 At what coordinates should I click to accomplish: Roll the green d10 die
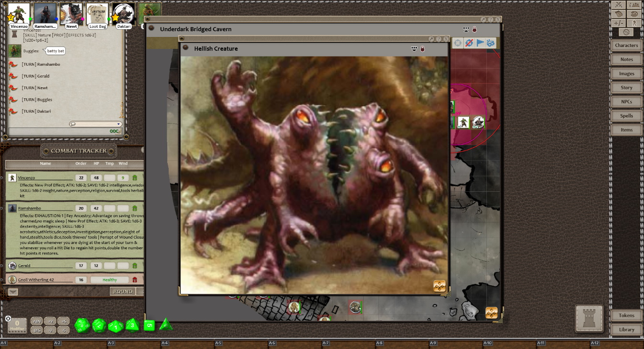coord(115,326)
